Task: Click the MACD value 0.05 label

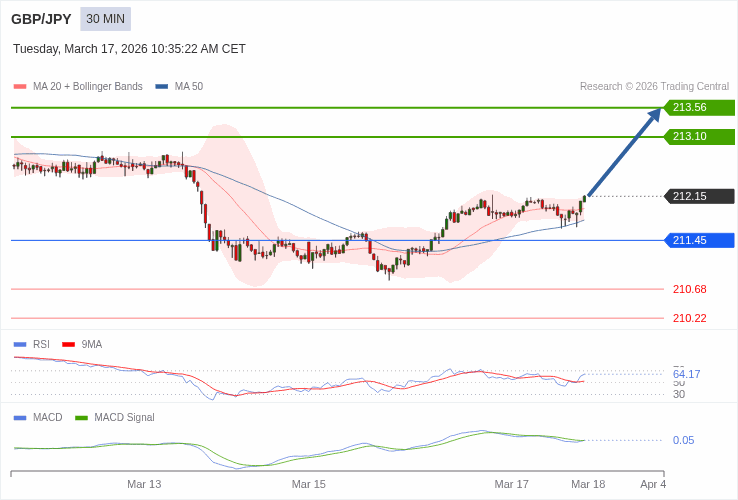Action: [x=683, y=440]
